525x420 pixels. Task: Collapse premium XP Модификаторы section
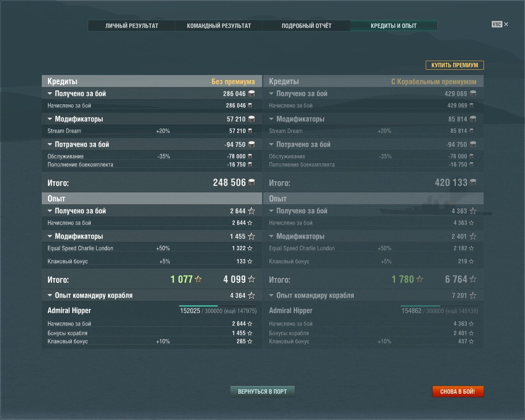click(272, 236)
